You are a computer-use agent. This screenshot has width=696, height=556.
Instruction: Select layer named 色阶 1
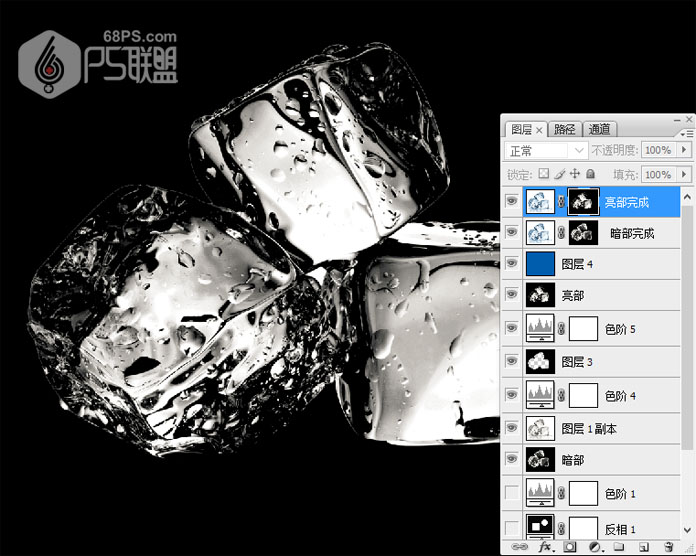tap(620, 494)
